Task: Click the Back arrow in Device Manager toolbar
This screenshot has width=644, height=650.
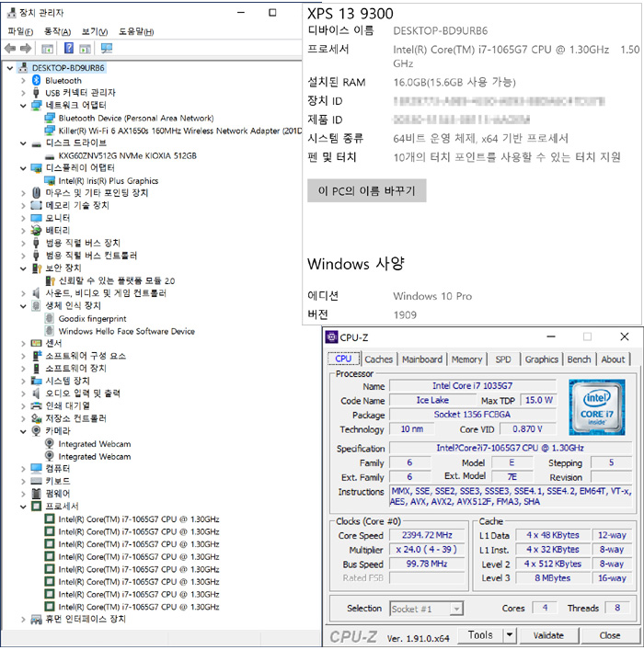Action: [10, 49]
